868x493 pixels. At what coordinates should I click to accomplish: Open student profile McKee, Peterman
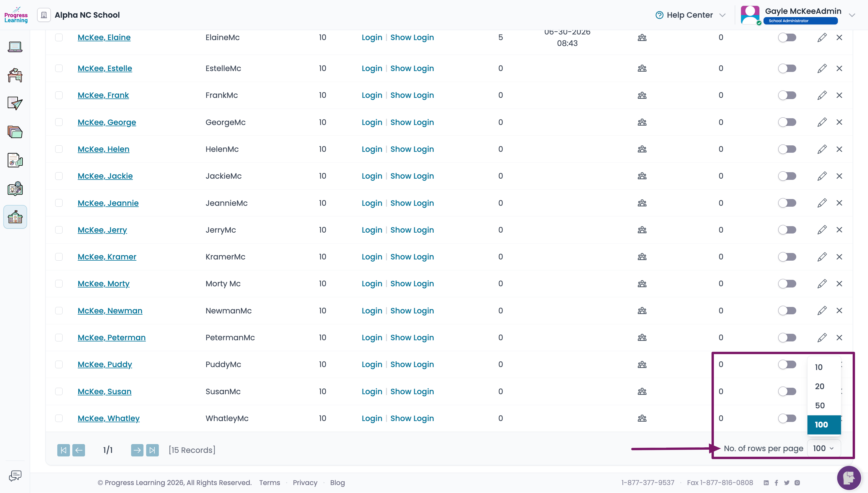coord(112,338)
